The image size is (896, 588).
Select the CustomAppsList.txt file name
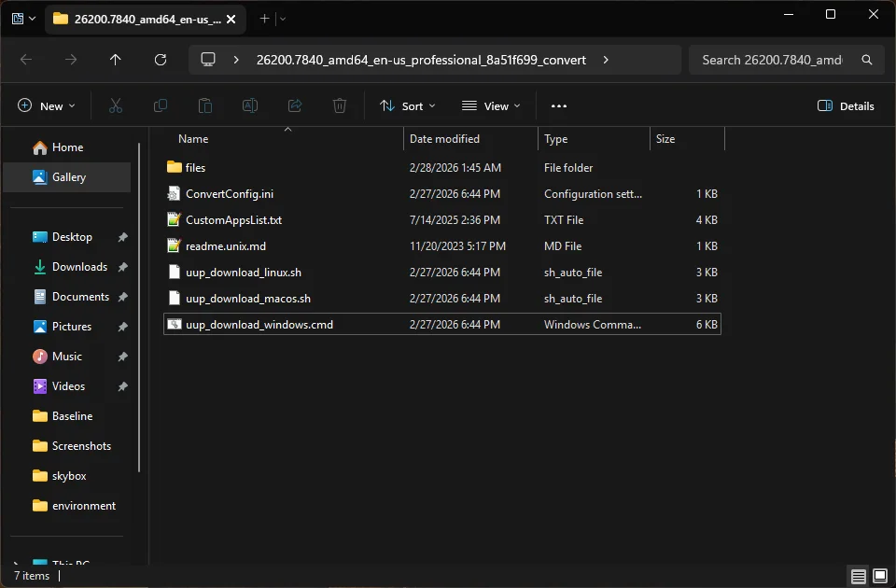tap(233, 220)
